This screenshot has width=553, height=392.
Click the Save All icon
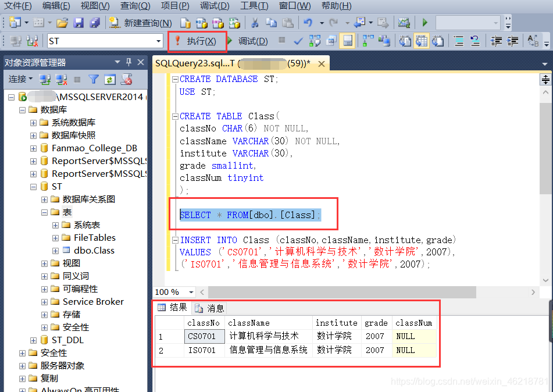[x=95, y=23]
